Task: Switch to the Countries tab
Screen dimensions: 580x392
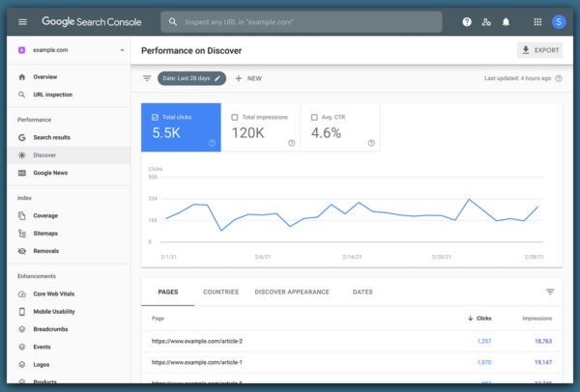Action: [220, 292]
